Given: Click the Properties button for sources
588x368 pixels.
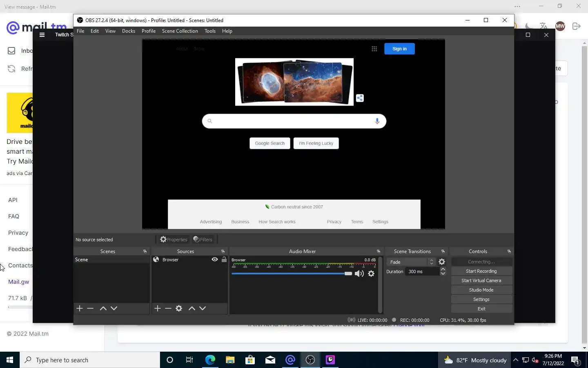Looking at the screenshot, I should pos(174,240).
